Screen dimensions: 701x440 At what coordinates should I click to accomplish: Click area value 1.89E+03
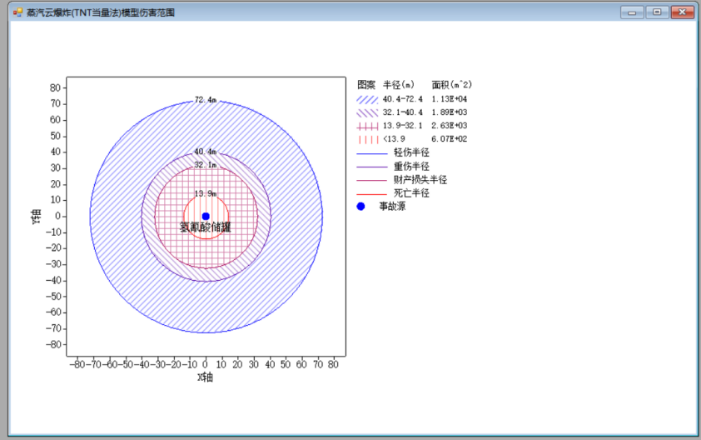tap(449, 112)
